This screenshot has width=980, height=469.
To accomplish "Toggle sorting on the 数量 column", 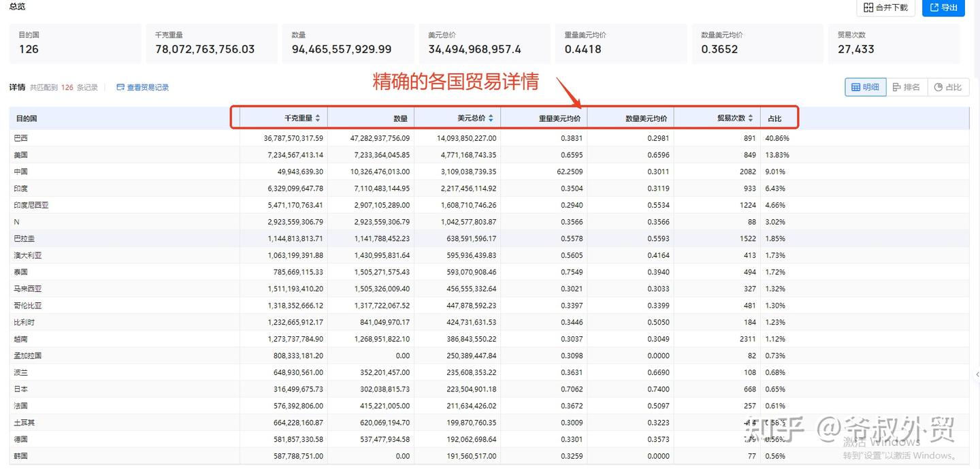I will [400, 117].
